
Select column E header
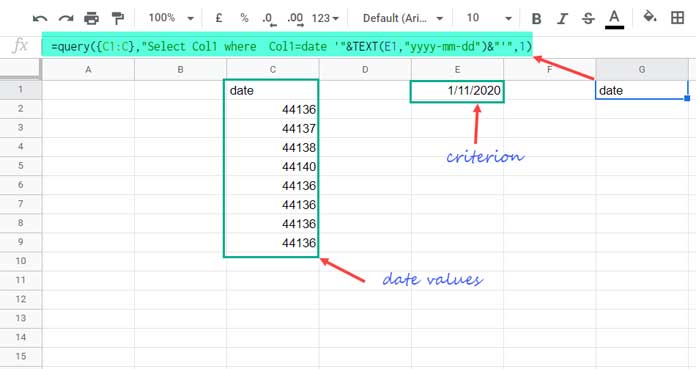(457, 69)
